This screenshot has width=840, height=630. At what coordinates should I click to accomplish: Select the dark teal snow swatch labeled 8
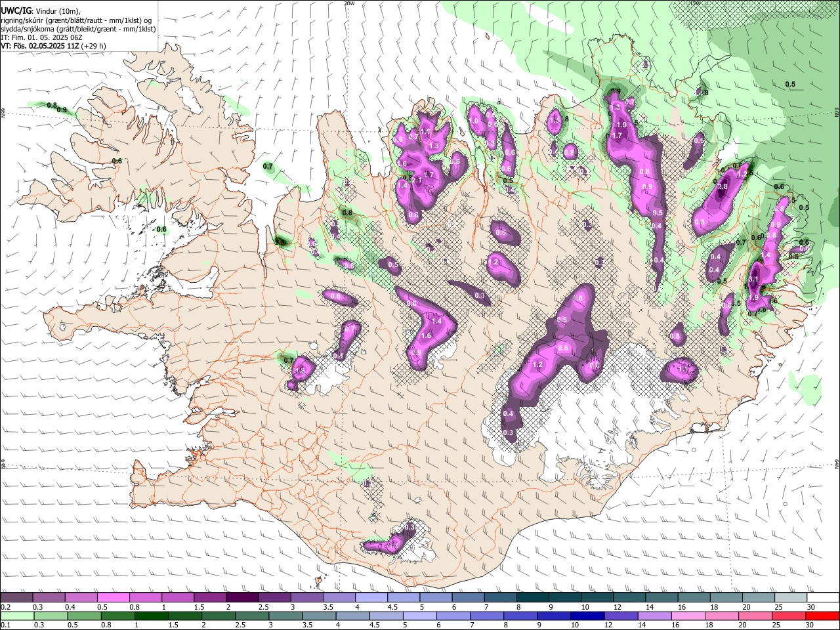click(x=533, y=598)
